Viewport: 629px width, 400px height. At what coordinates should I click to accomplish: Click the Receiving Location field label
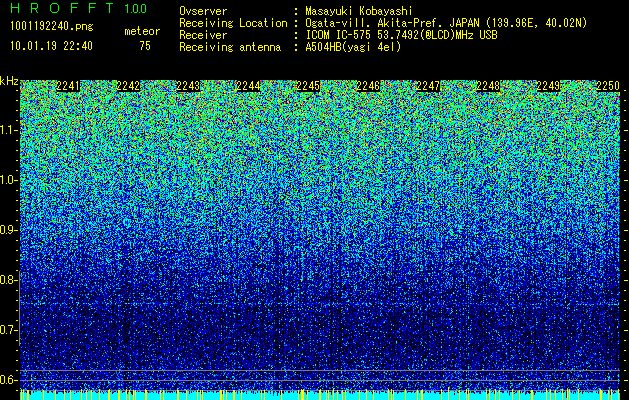233,23
